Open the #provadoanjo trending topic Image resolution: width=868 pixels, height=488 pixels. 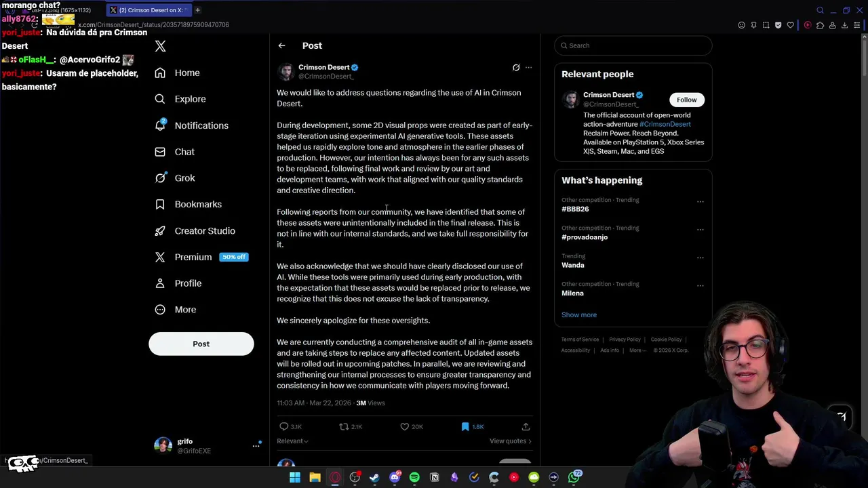point(585,237)
